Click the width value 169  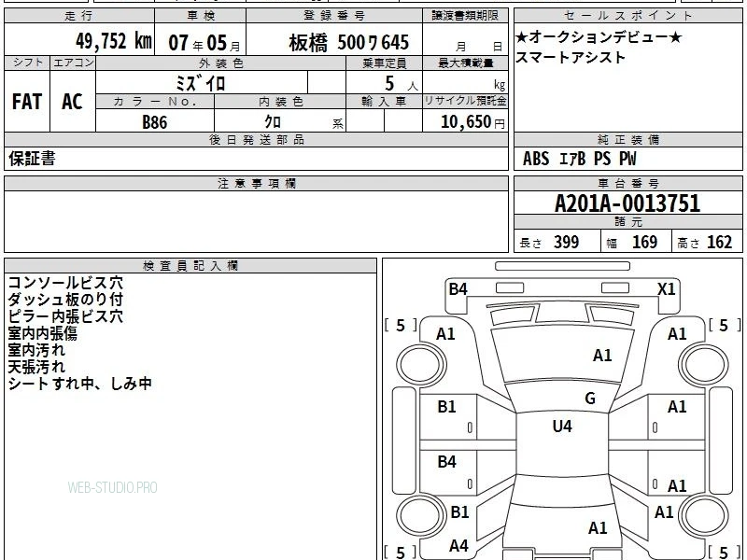644,243
